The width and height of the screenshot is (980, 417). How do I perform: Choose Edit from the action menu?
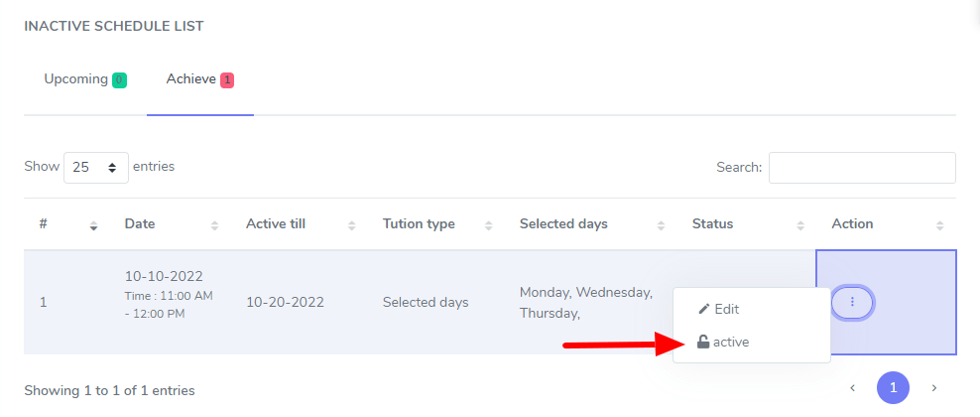tap(726, 309)
